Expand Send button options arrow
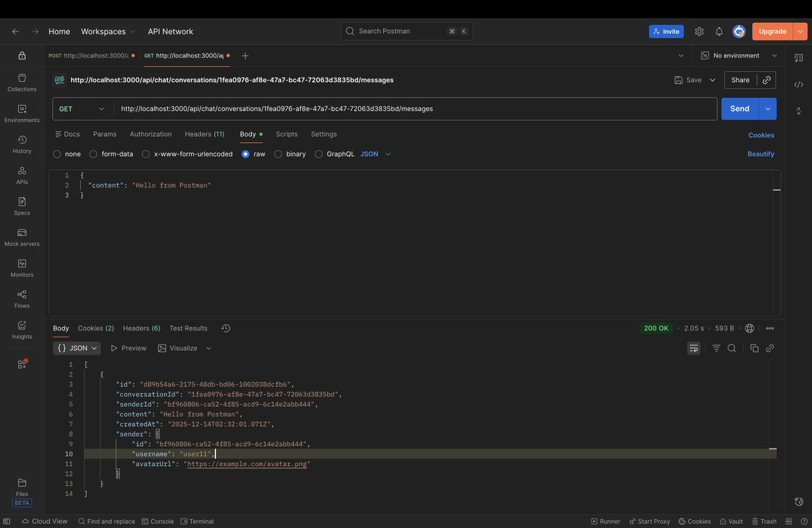Image resolution: width=812 pixels, height=528 pixels. coord(767,109)
